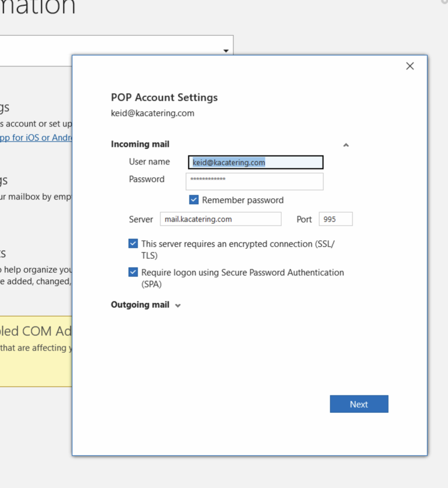Click the User name label

[149, 162]
